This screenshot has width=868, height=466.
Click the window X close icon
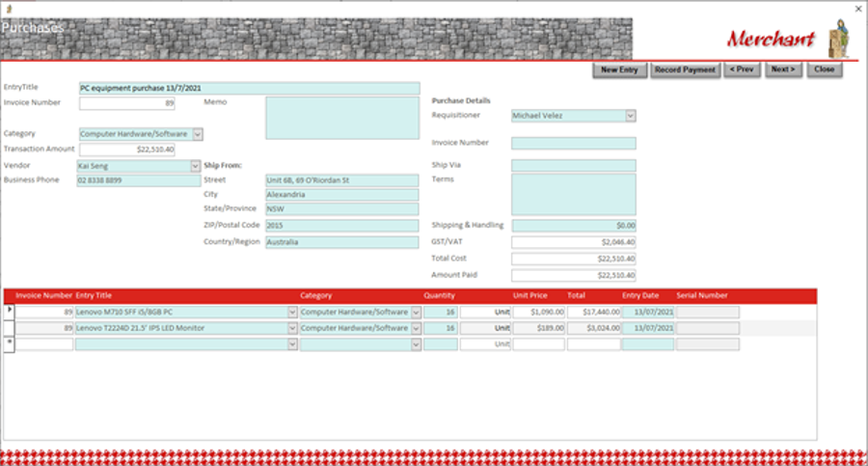(x=857, y=9)
